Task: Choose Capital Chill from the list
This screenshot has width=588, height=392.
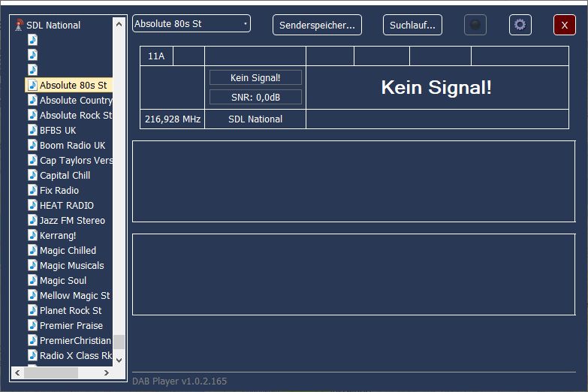Action: click(x=65, y=175)
